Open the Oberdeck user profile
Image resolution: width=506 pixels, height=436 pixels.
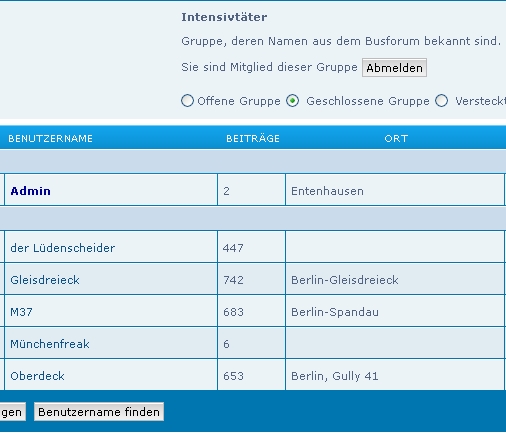pyautogui.click(x=37, y=376)
